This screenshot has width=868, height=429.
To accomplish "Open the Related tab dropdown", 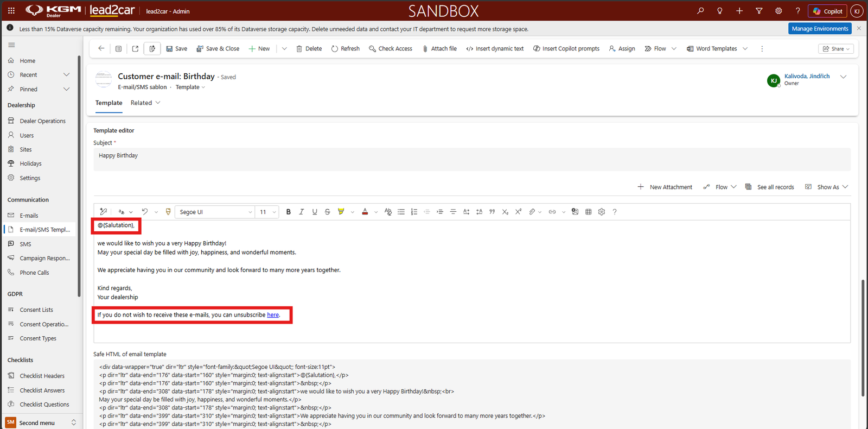I will [x=145, y=103].
